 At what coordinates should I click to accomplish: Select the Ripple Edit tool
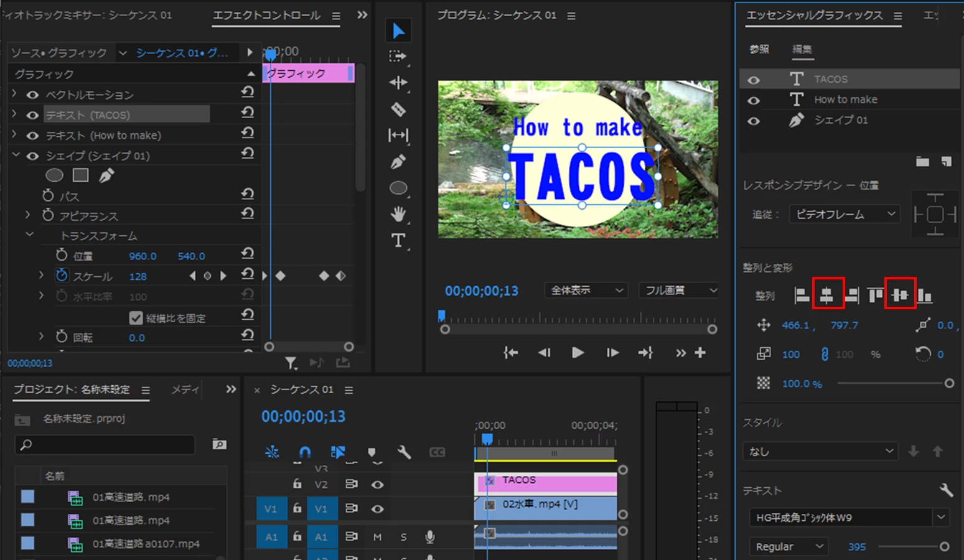(398, 83)
